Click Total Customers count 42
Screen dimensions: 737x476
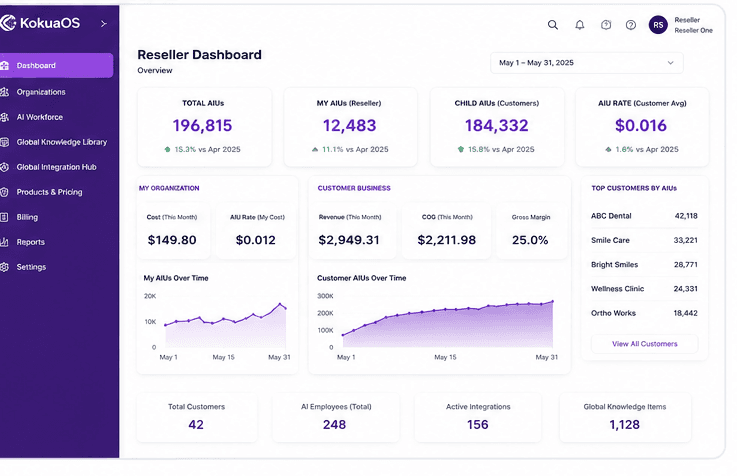196,425
